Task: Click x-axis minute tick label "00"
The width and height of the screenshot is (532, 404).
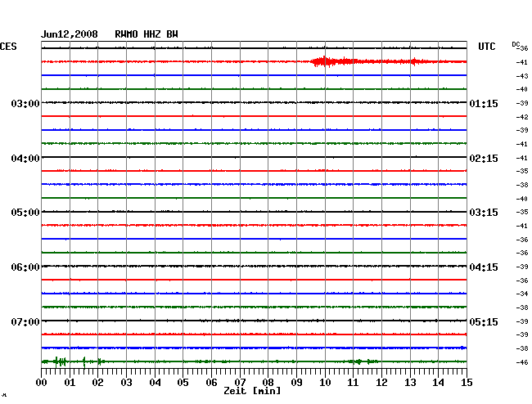Action: pyautogui.click(x=42, y=382)
